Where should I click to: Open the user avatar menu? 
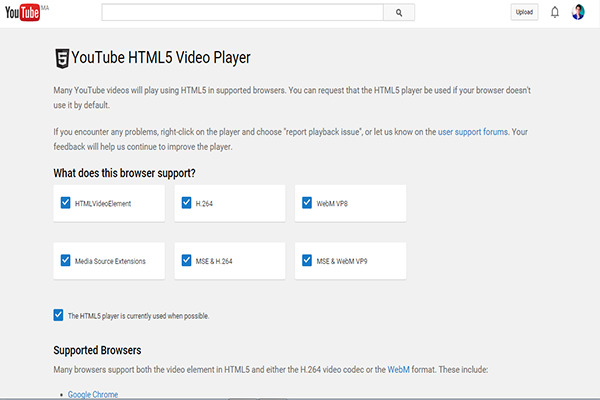click(x=578, y=12)
